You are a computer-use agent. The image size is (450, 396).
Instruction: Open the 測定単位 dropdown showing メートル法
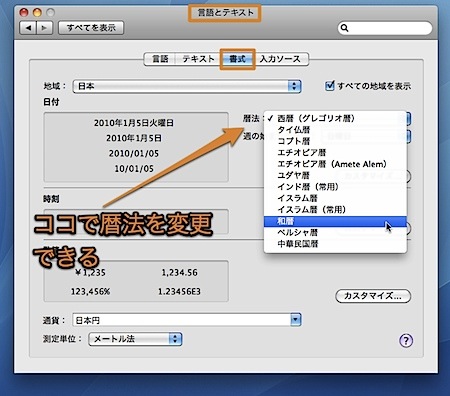coord(135,339)
